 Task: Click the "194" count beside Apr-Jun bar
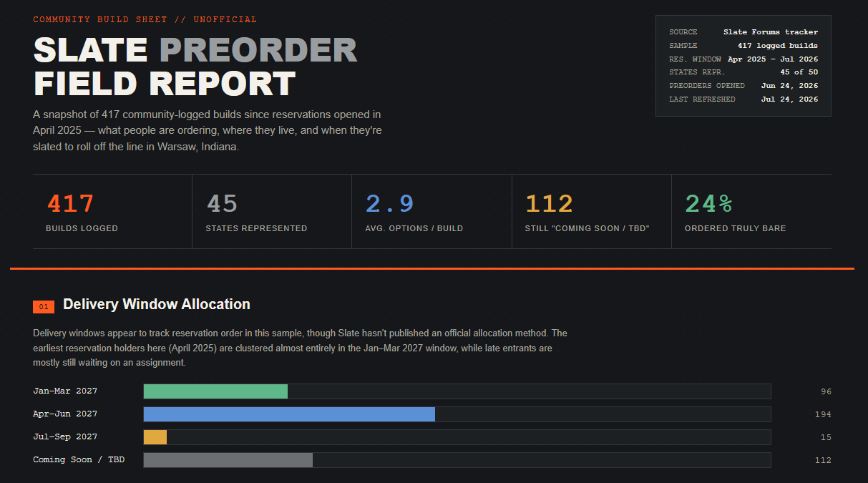[x=823, y=415]
